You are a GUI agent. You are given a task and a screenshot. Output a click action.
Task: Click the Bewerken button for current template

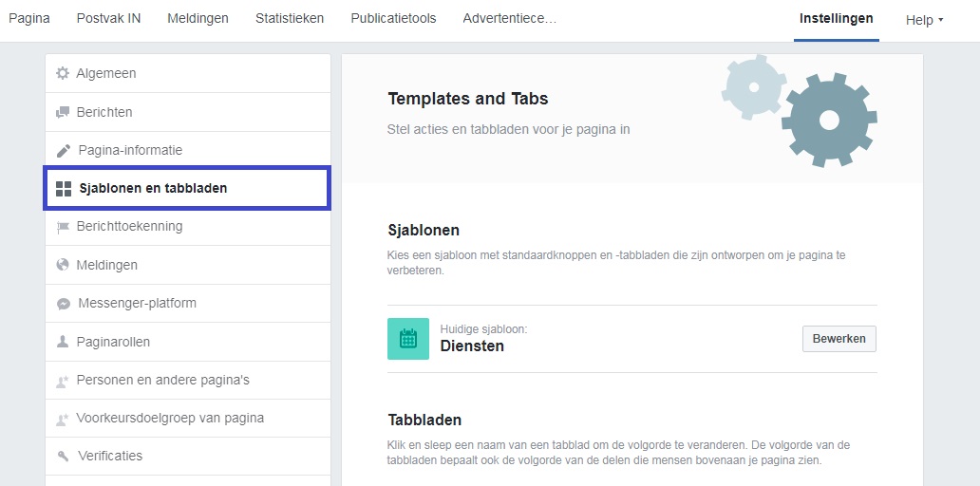(839, 339)
